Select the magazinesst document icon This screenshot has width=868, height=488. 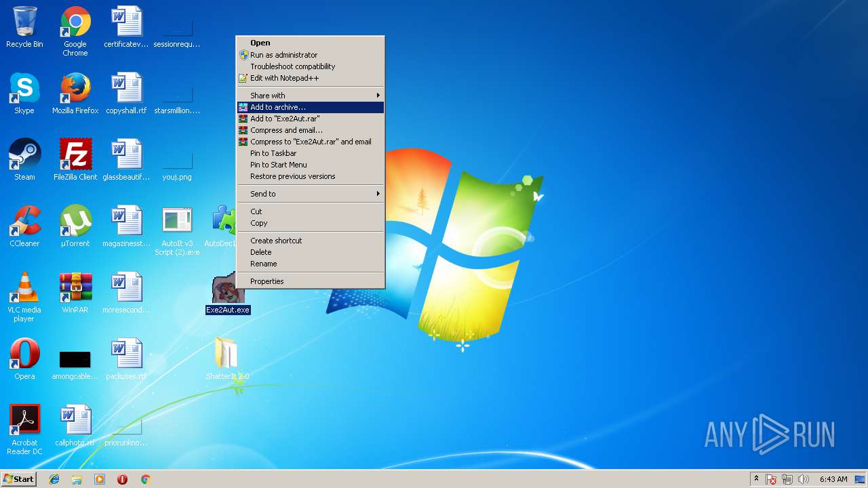[126, 227]
